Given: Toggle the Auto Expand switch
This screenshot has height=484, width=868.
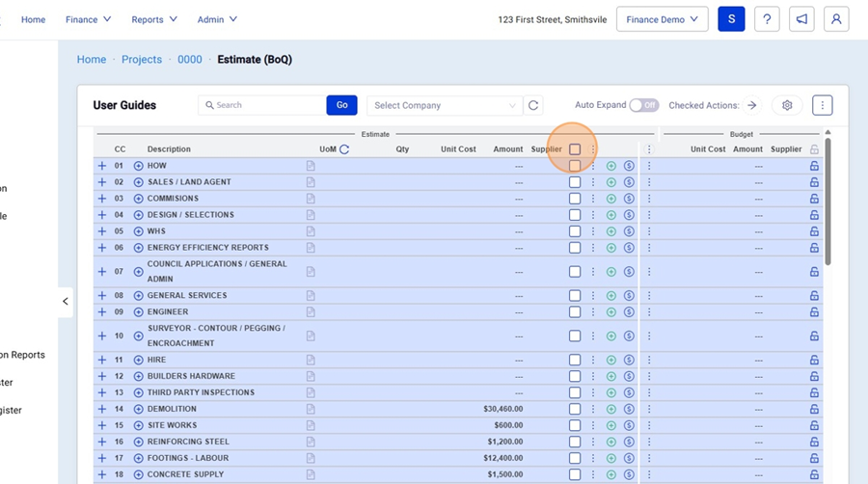Looking at the screenshot, I should pyautogui.click(x=643, y=105).
